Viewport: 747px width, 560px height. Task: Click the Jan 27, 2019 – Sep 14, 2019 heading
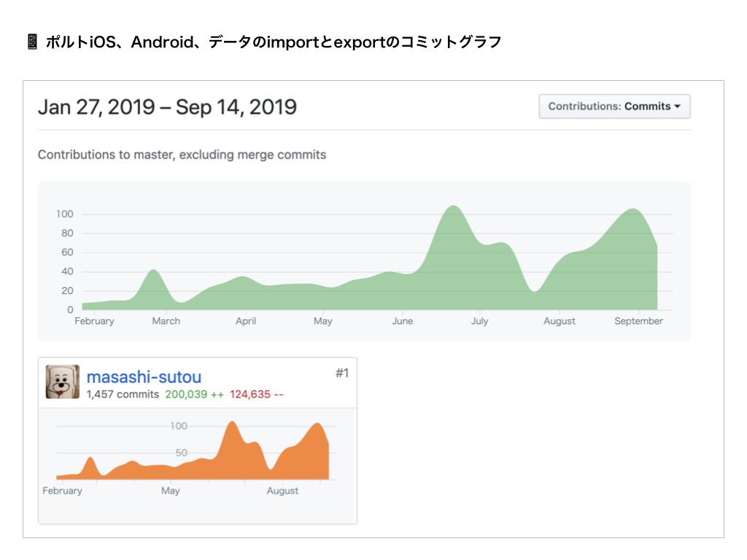click(x=167, y=107)
